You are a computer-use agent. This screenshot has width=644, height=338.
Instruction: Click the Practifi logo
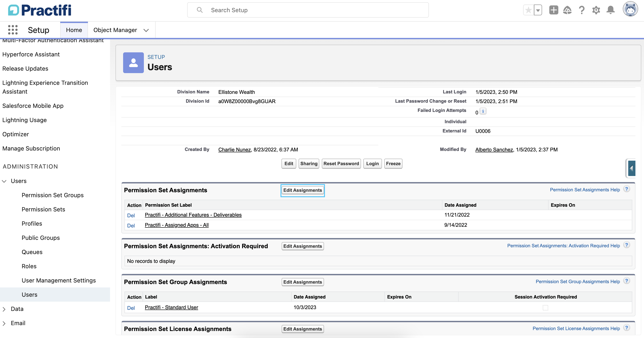coord(40,10)
